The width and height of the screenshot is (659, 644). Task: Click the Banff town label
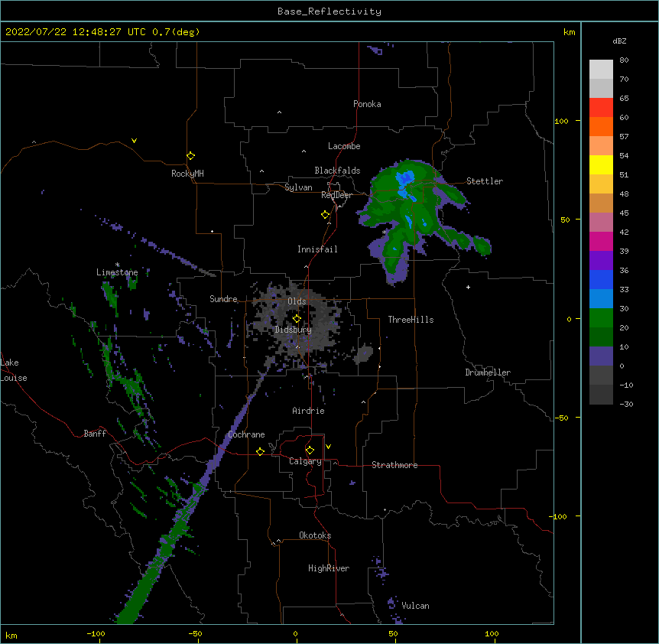(x=95, y=434)
